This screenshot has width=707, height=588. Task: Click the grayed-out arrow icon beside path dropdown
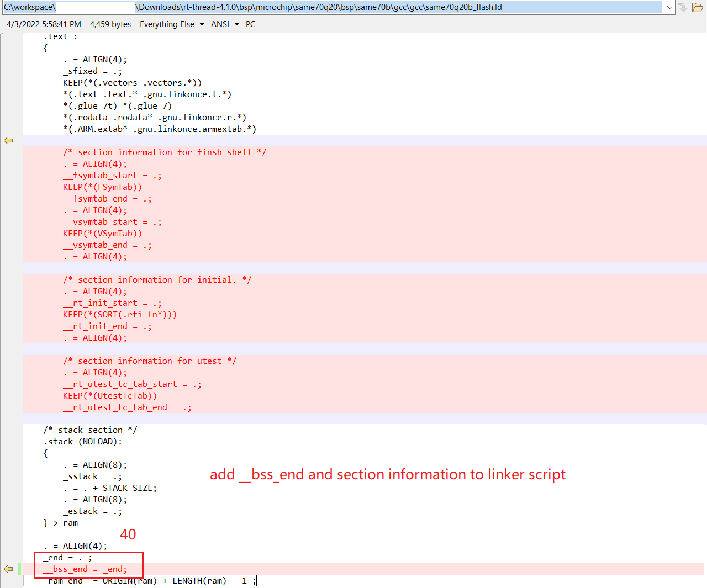click(683, 7)
